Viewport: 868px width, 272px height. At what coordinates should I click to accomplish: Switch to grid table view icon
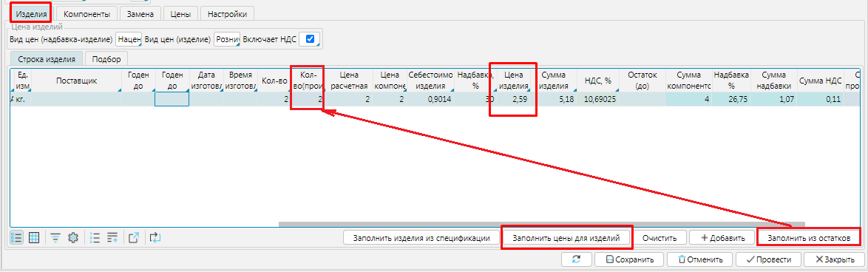point(34,238)
